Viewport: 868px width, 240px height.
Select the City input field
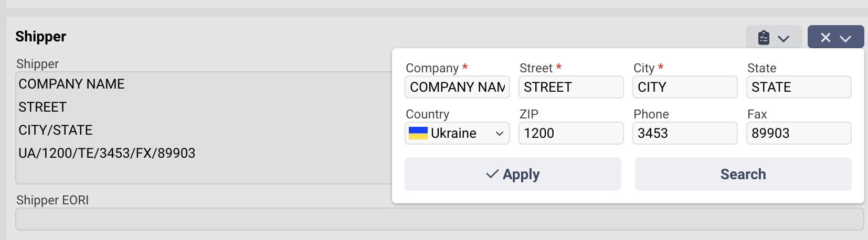(685, 87)
